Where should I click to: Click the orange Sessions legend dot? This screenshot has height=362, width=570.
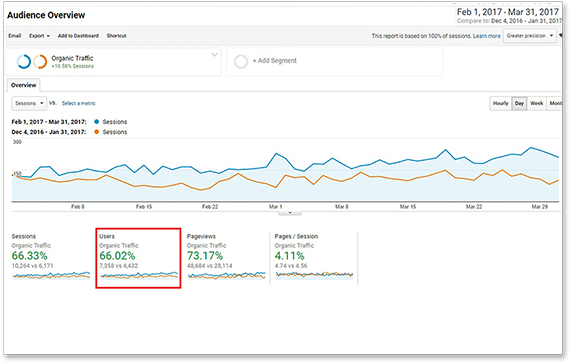point(96,132)
